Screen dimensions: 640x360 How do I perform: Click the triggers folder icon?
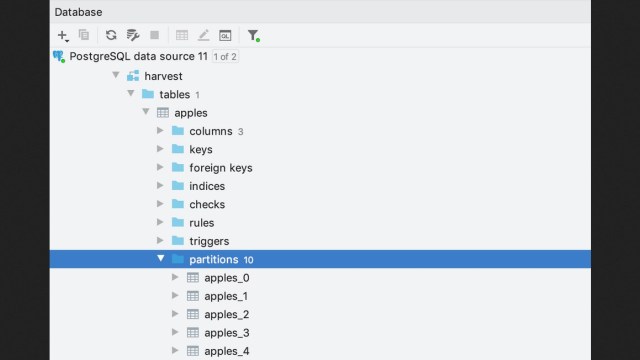coord(178,241)
